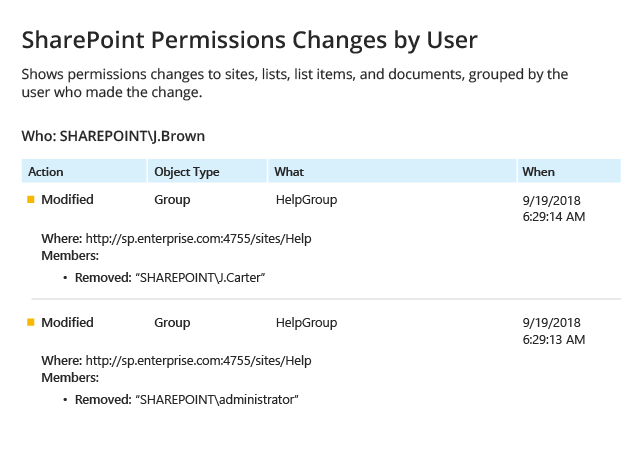Select the Action column header
The image size is (640, 450).
coord(84,171)
